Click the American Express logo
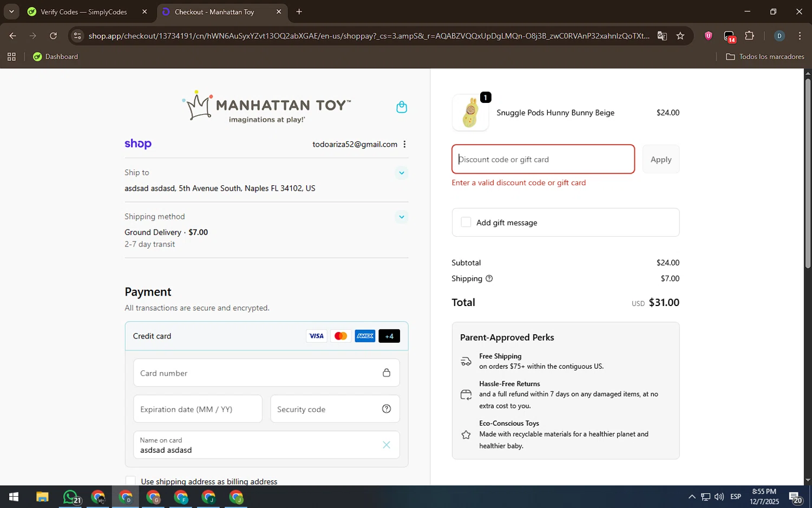 click(x=365, y=336)
